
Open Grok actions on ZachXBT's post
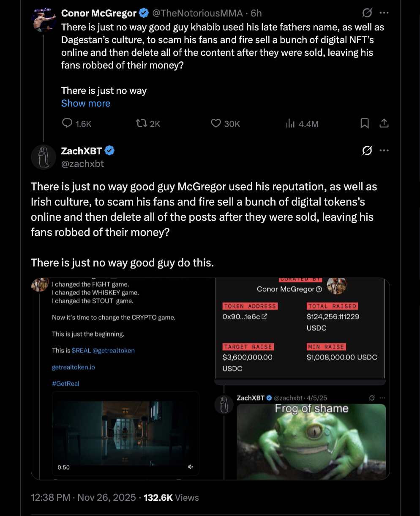(x=366, y=150)
